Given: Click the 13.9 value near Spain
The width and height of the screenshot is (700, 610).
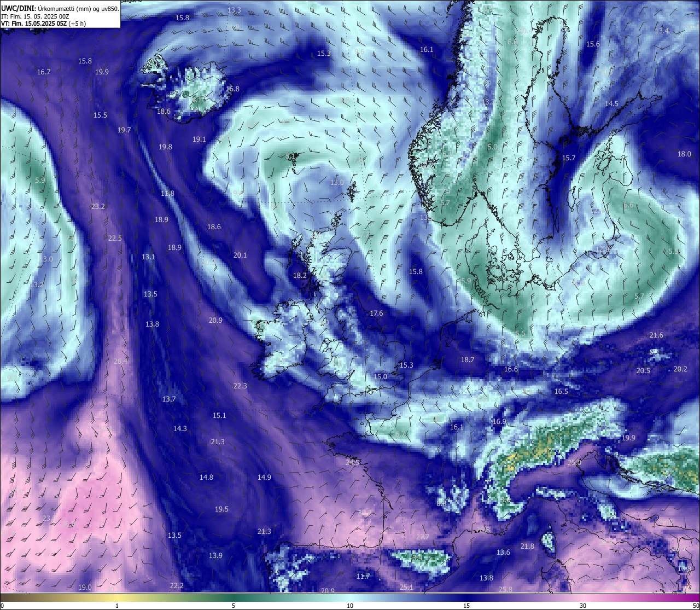Looking at the screenshot, I should pos(215,556).
